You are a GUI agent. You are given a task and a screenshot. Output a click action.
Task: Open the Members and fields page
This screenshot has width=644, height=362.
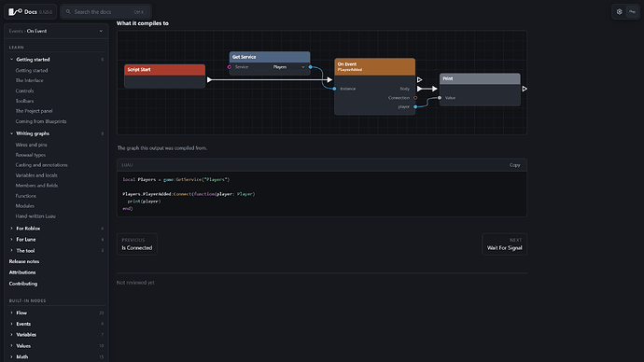coord(36,186)
